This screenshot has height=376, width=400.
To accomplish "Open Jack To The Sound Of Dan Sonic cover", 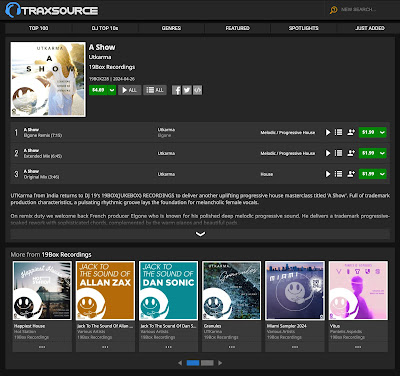I will (168, 291).
